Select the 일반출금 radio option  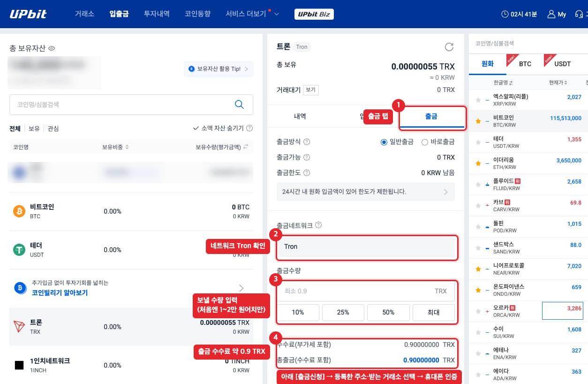click(x=384, y=142)
